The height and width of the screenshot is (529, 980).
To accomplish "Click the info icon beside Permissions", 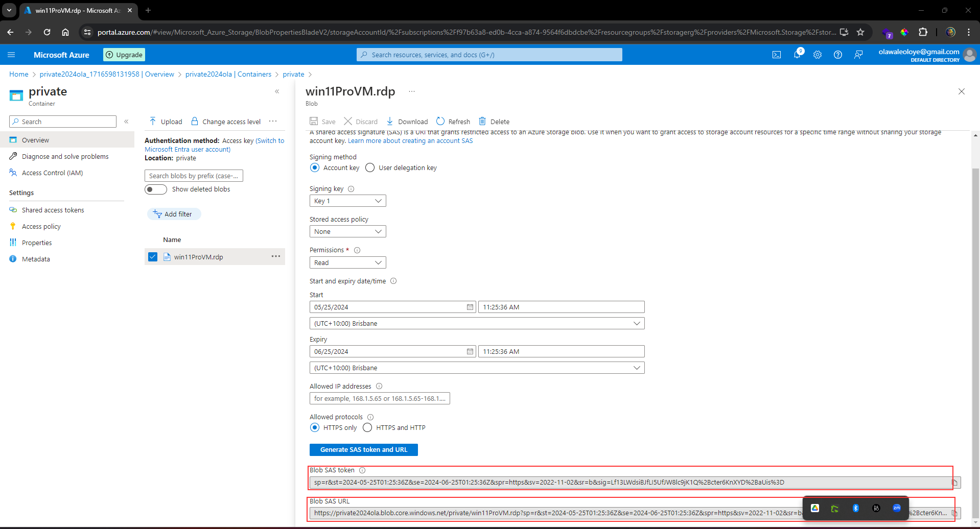I will pyautogui.click(x=357, y=250).
